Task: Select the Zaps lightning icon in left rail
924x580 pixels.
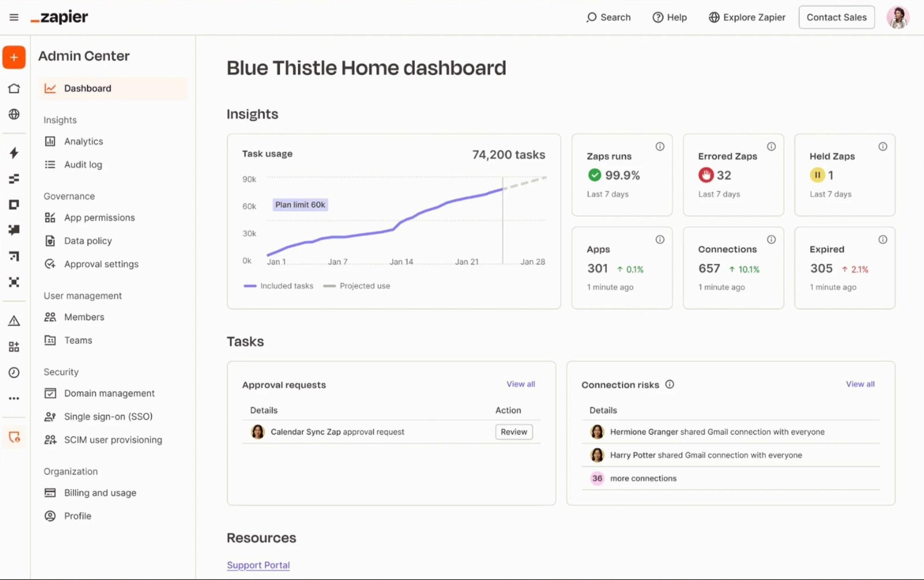Action: (14, 154)
